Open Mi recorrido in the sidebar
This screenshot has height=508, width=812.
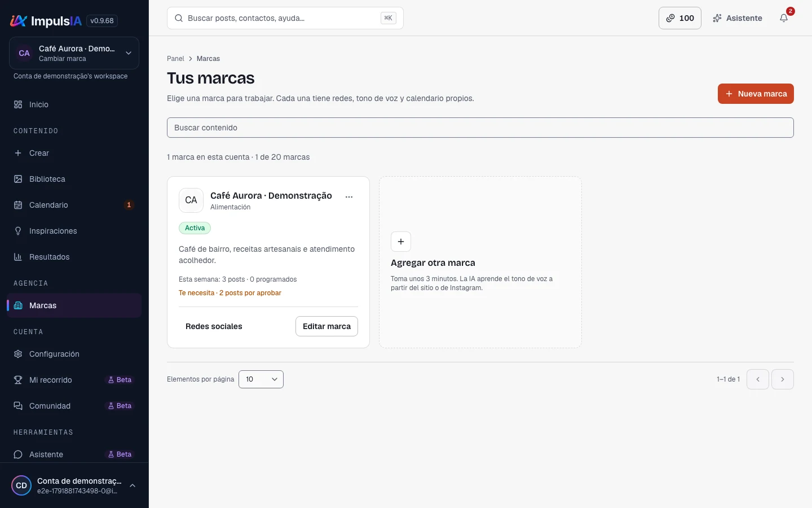tap(74, 380)
